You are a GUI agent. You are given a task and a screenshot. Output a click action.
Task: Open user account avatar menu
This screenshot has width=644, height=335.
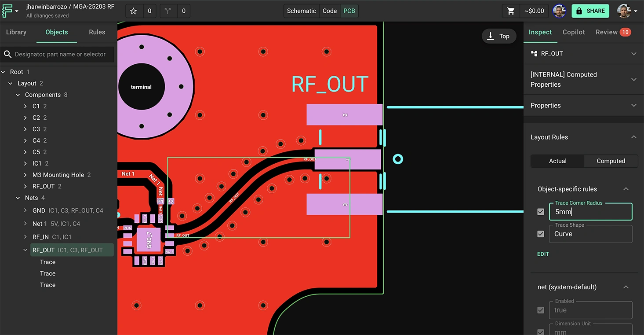pos(627,11)
